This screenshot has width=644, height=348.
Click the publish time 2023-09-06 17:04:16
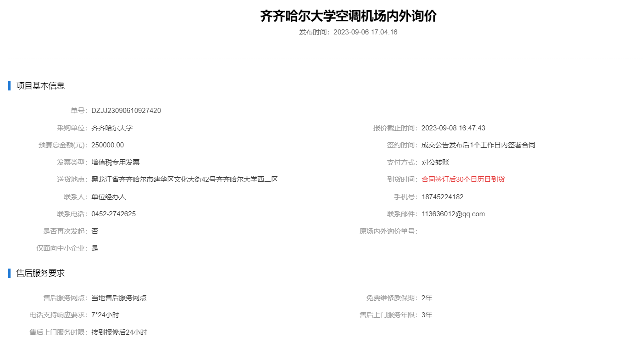365,32
